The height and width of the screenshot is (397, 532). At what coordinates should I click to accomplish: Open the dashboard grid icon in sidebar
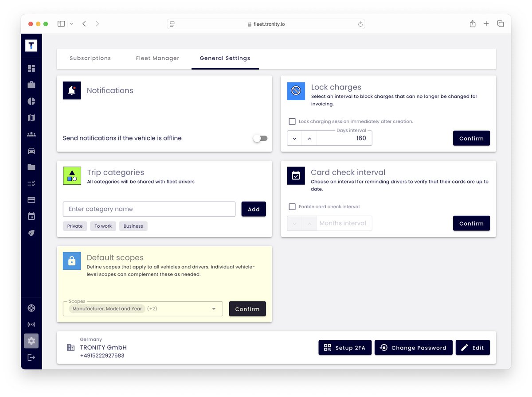(x=31, y=68)
